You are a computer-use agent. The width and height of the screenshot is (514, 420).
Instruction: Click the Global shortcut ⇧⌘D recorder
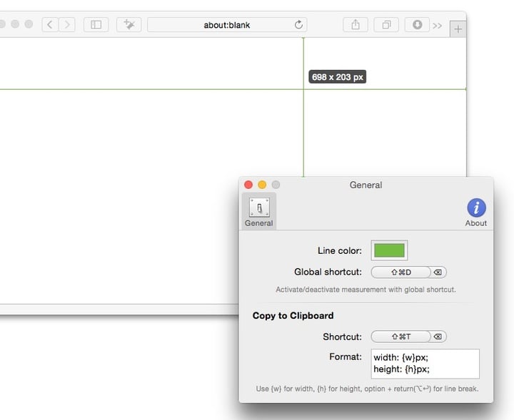pyautogui.click(x=400, y=272)
